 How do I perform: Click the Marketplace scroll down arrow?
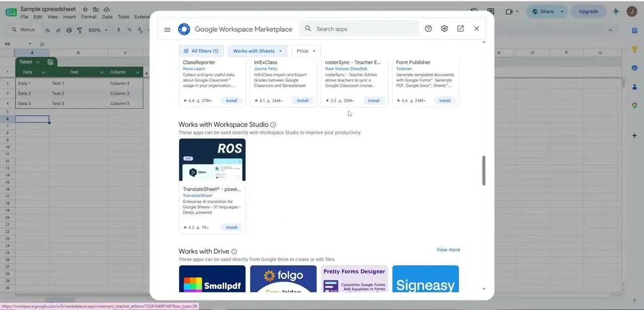(x=484, y=289)
